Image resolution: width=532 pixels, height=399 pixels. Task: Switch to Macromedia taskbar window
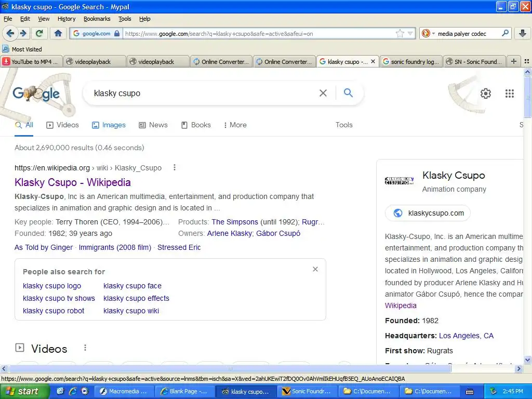pyautogui.click(x=124, y=391)
